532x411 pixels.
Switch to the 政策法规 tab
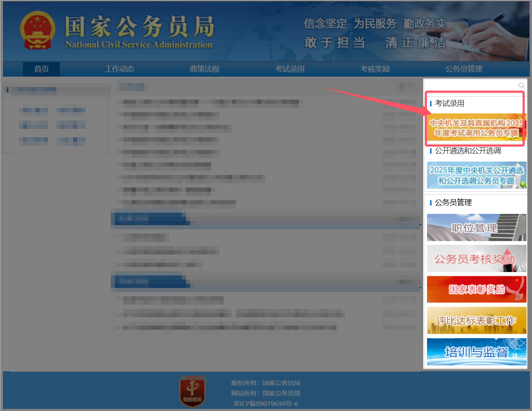[205, 69]
